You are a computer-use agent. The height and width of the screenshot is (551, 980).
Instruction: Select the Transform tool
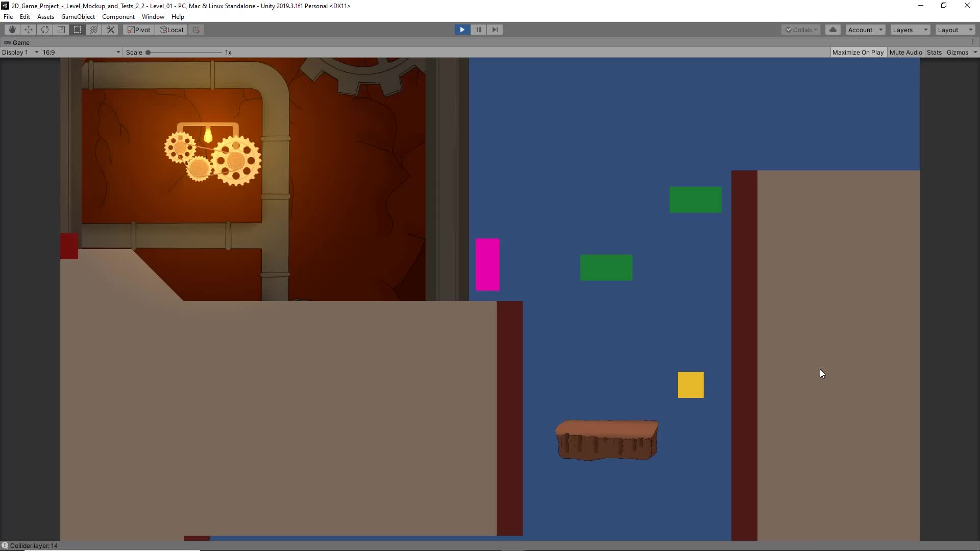tap(94, 30)
